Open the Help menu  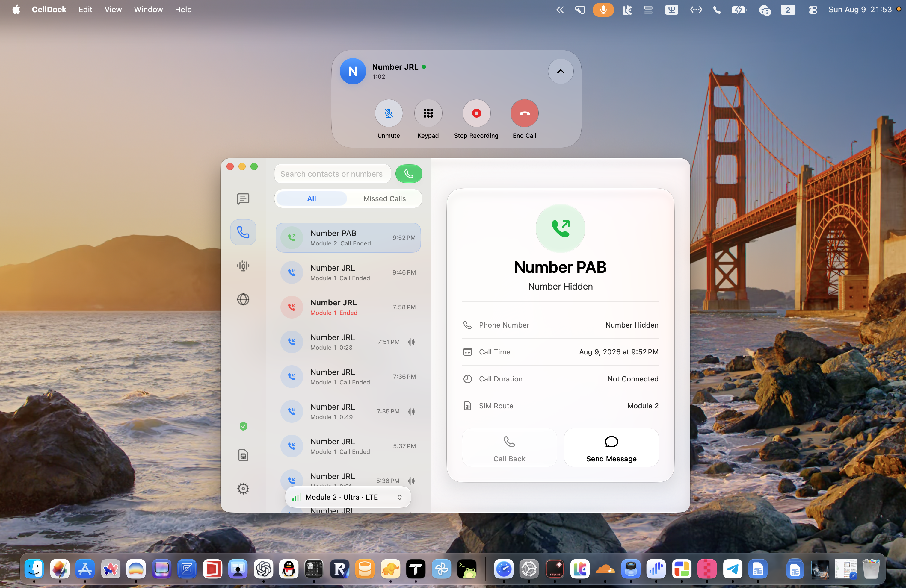(x=183, y=10)
